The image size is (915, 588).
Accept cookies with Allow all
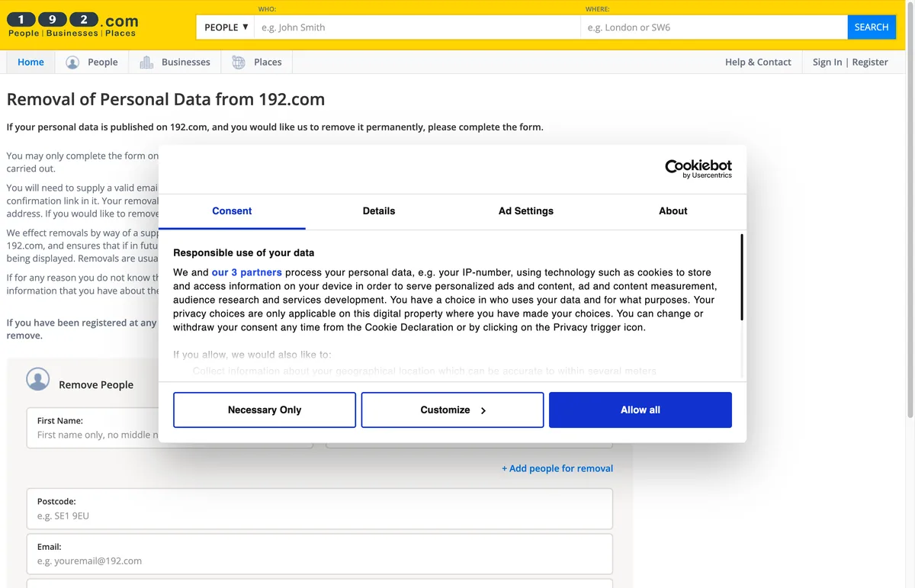pos(640,410)
